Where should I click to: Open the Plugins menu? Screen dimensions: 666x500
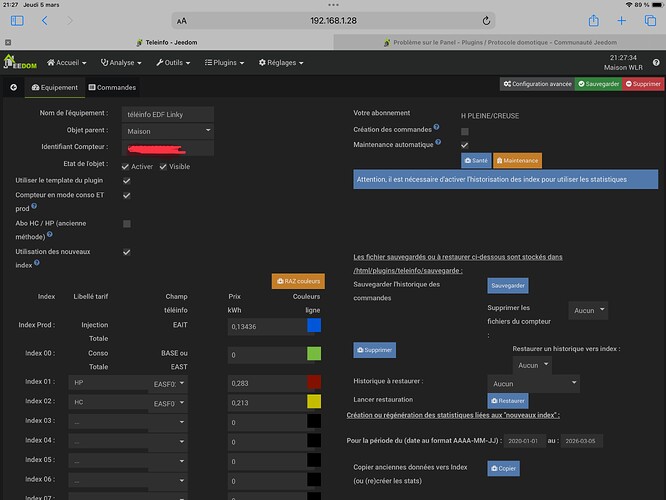(x=226, y=62)
